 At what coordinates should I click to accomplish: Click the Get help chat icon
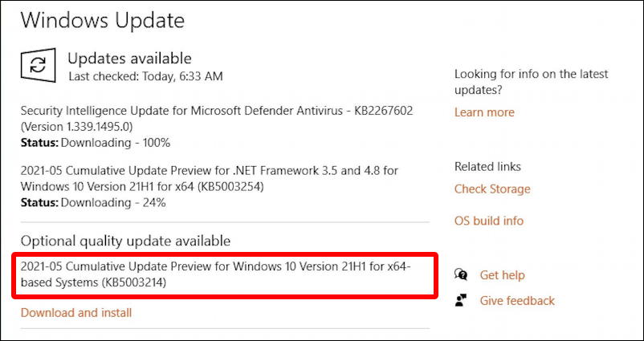pos(461,274)
